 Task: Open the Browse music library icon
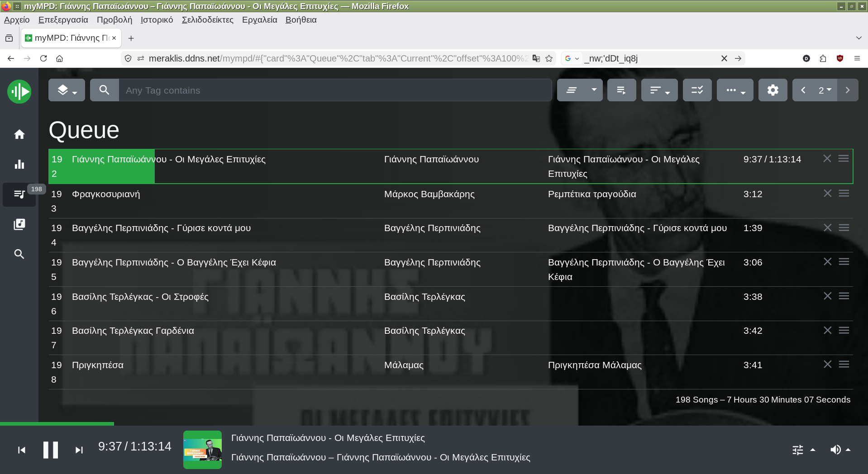tap(19, 224)
